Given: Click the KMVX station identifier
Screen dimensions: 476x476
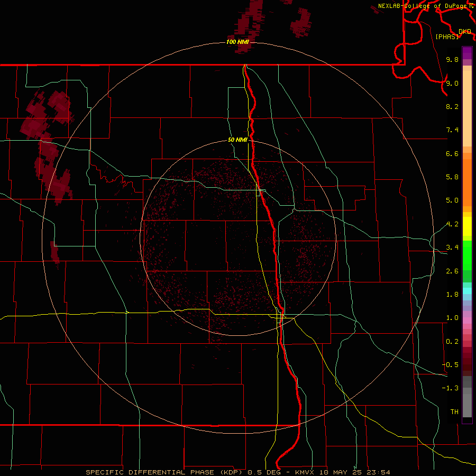Looking at the screenshot, I should (x=305, y=472).
